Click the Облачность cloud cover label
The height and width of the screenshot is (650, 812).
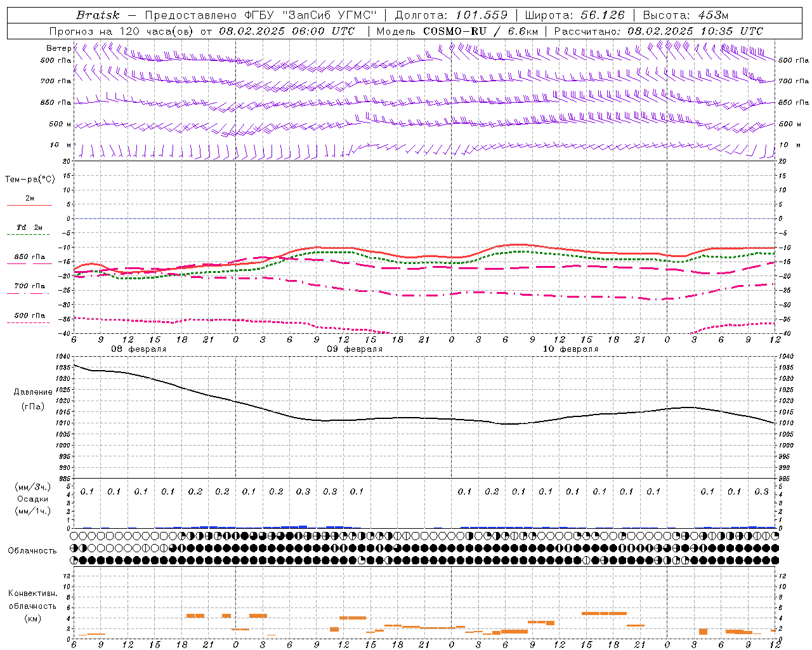pos(32,551)
